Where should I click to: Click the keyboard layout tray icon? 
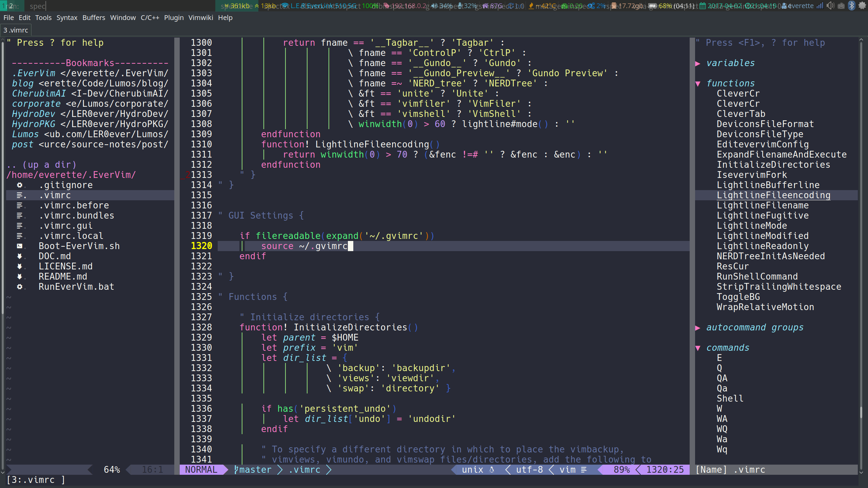pos(841,6)
